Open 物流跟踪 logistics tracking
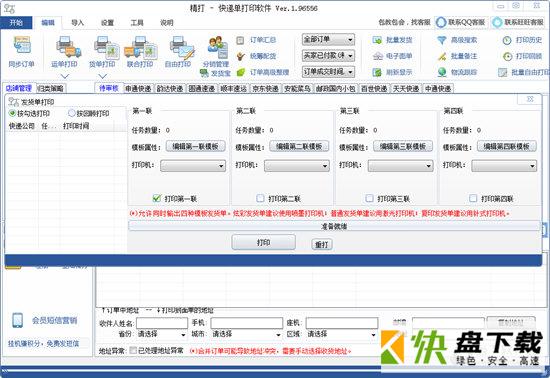Screen dimensions: 550x378 pos(457,72)
